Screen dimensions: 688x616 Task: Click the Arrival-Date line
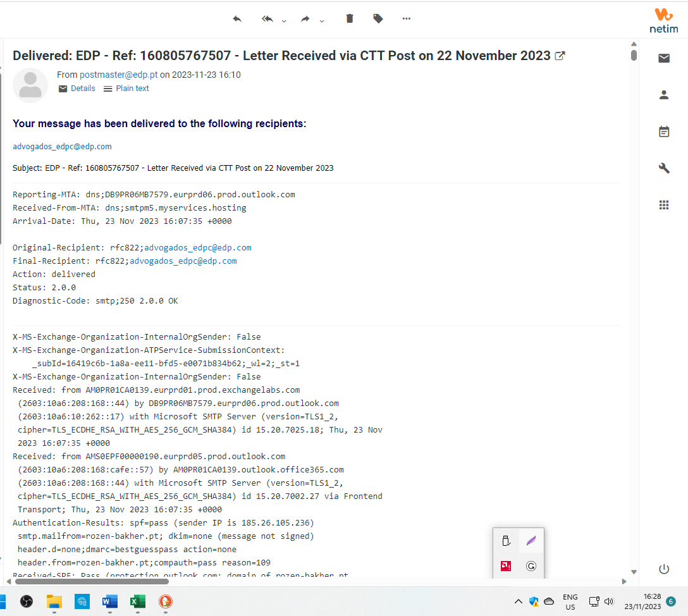point(123,221)
